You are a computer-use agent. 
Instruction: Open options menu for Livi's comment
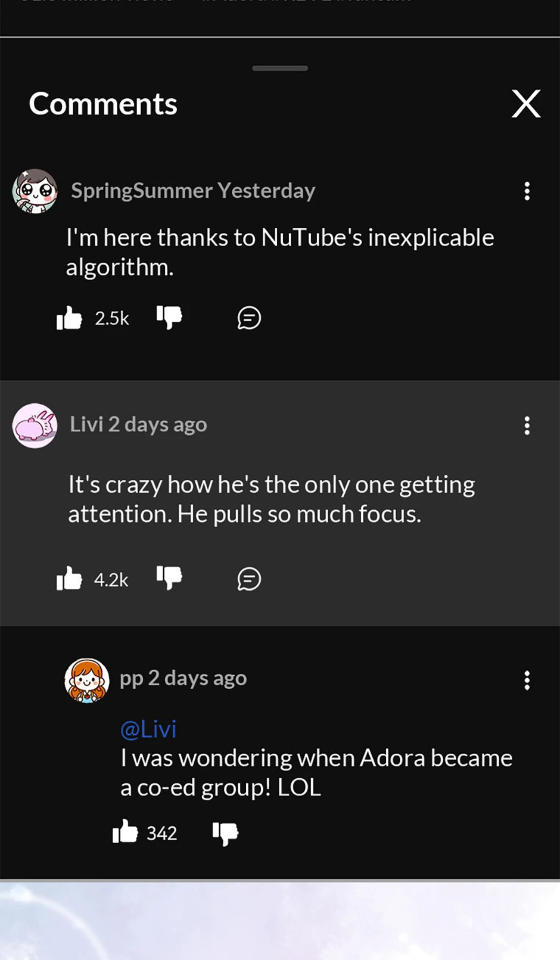tap(527, 425)
